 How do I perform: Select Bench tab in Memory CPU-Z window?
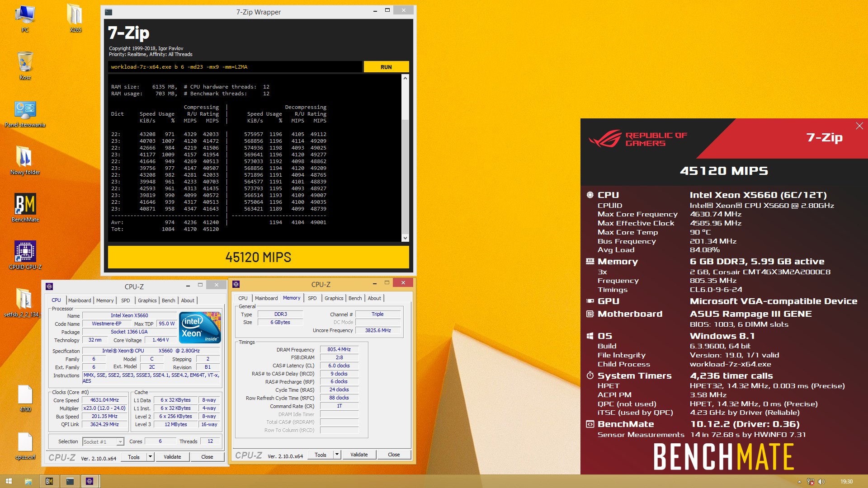(355, 298)
